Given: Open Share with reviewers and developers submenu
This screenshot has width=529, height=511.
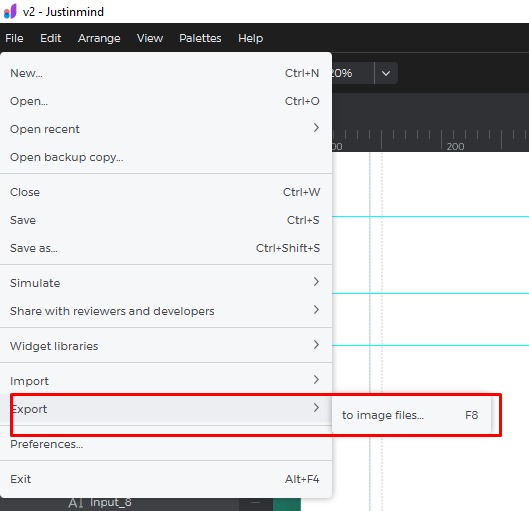Looking at the screenshot, I should click(166, 311).
